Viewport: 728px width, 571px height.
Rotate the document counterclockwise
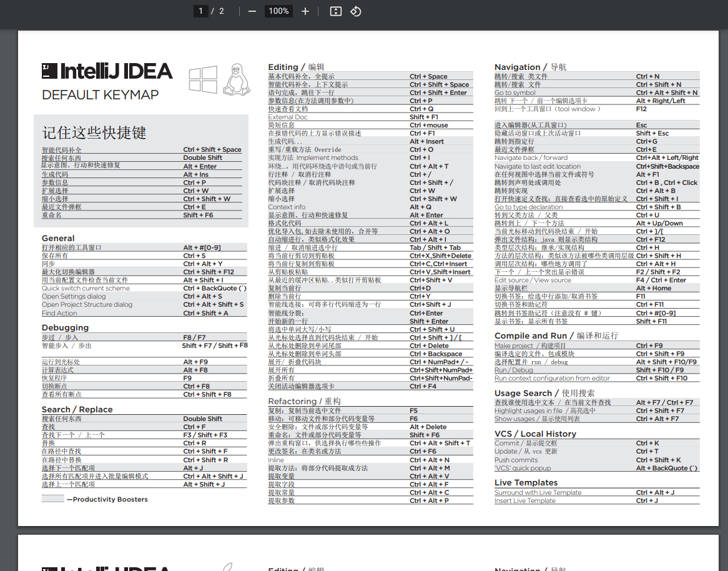(355, 11)
